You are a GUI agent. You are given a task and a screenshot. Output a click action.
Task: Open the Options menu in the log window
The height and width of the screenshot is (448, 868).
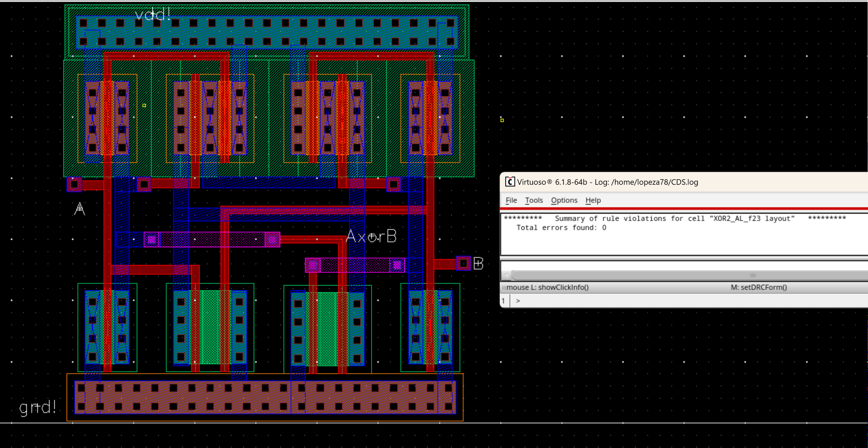coord(564,200)
